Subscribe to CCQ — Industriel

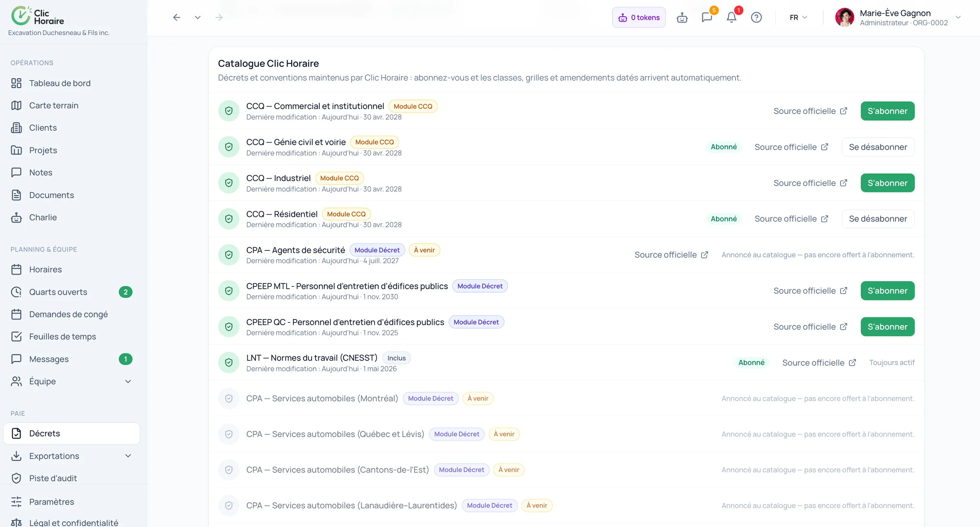click(887, 183)
